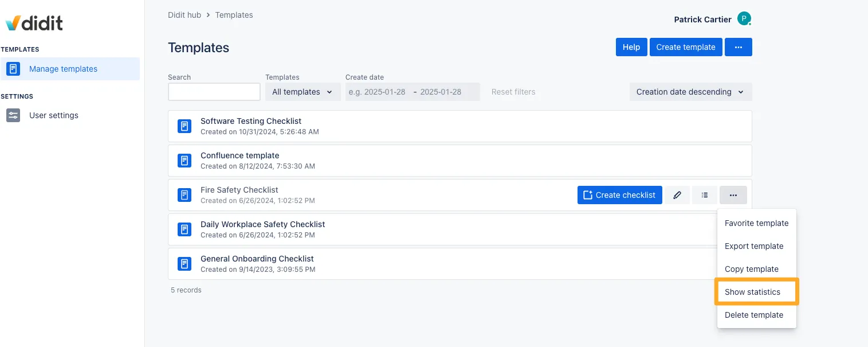Open the Fire Safety Checklist template
This screenshot has width=868, height=347.
coord(239,190)
